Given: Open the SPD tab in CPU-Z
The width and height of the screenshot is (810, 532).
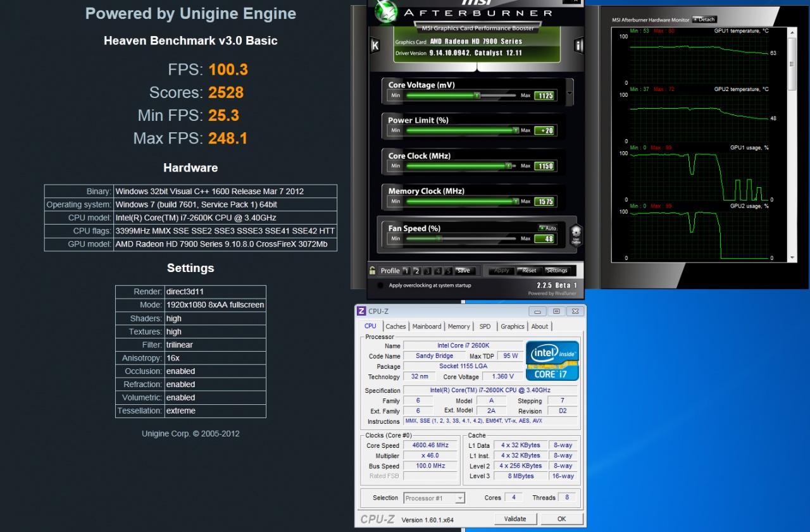Looking at the screenshot, I should tap(485, 326).
